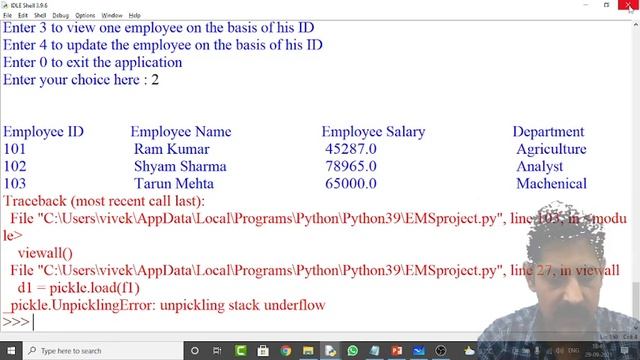This screenshot has height=360, width=640.
Task: Click the salary value 45287.0
Action: tap(351, 149)
